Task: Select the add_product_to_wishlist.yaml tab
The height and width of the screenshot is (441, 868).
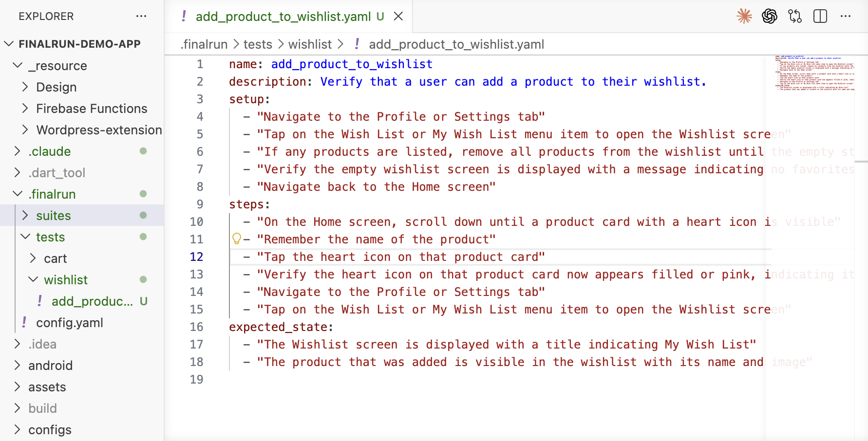Action: (x=283, y=16)
